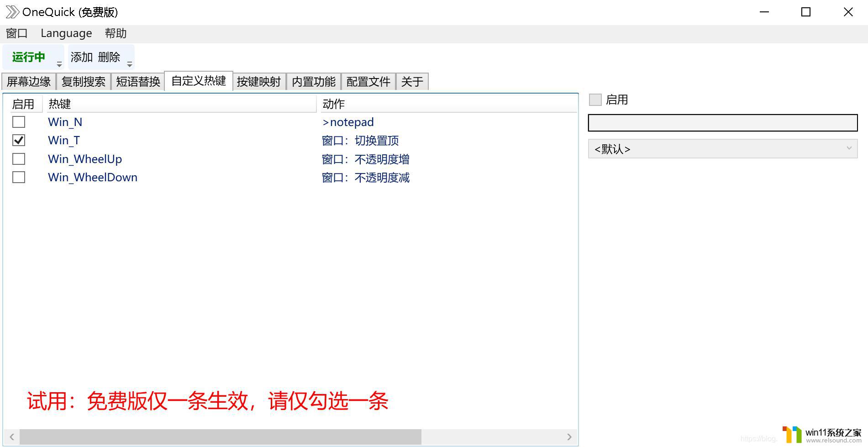The height and width of the screenshot is (447, 868).
Task: Switch to the 短语替换 tab
Action: click(138, 82)
